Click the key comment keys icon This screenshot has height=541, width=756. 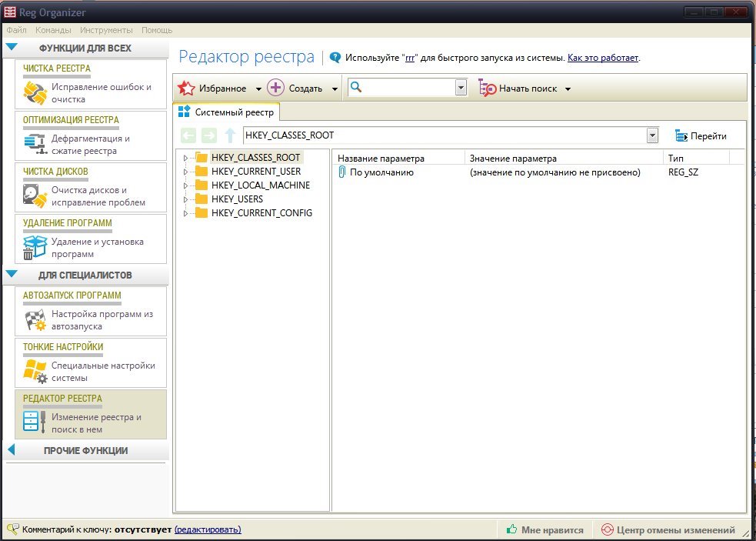tap(13, 529)
